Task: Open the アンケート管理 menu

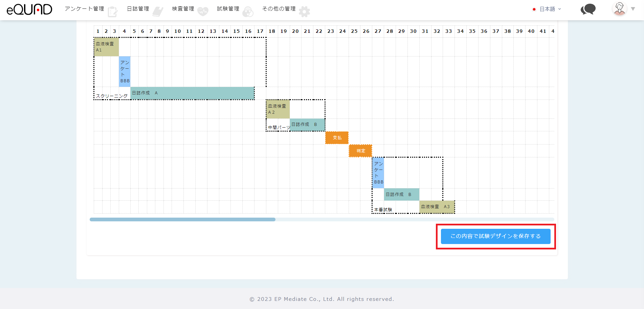Action: click(x=84, y=9)
